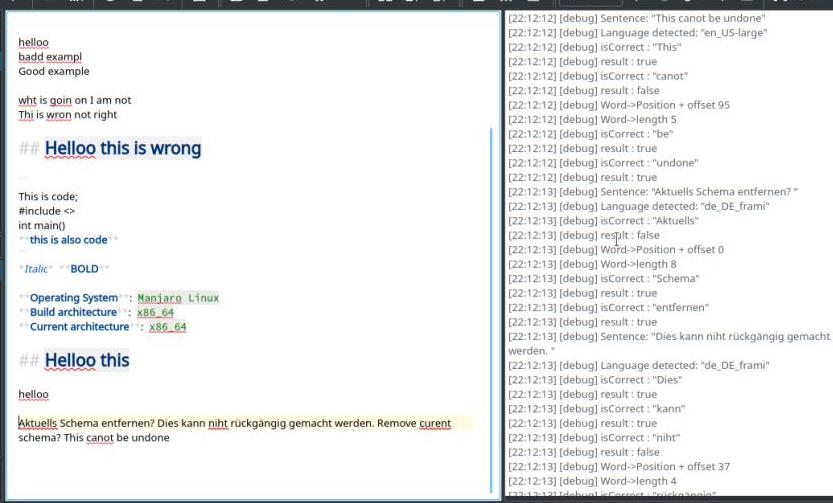Click the "Operating System" label
833x503 pixels.
[74, 298]
